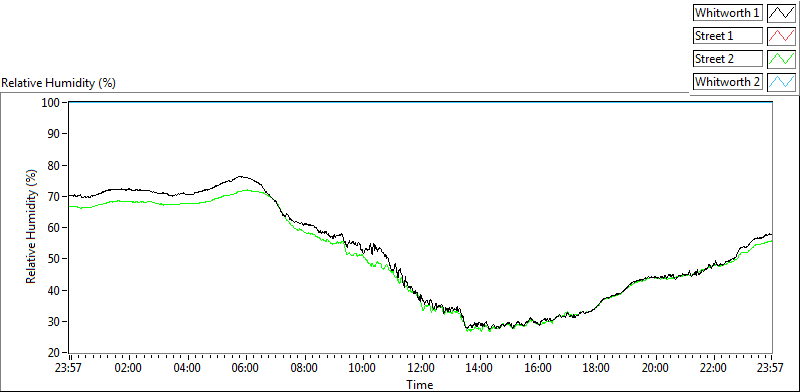The height and width of the screenshot is (392, 800).
Task: Click the 10:00 time axis label
Action: pyautogui.click(x=363, y=368)
